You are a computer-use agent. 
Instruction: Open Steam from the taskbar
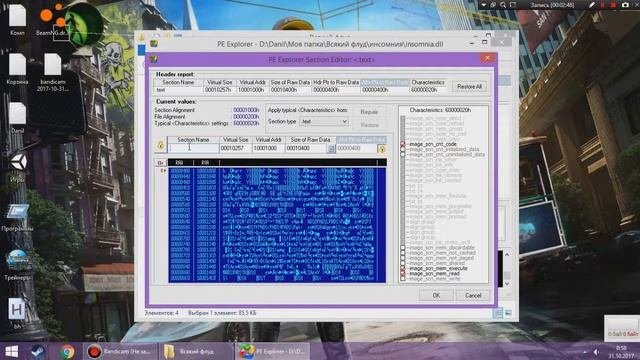tap(38, 351)
